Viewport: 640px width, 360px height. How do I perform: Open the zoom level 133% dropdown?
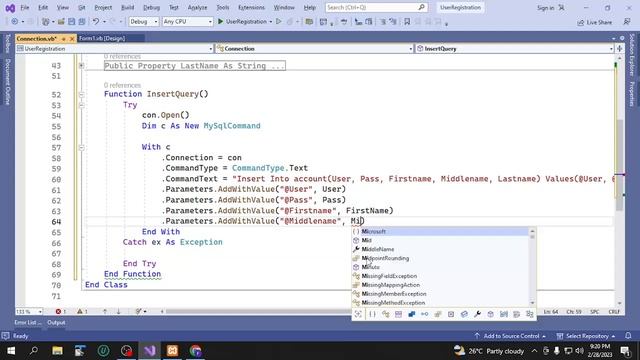point(29,311)
